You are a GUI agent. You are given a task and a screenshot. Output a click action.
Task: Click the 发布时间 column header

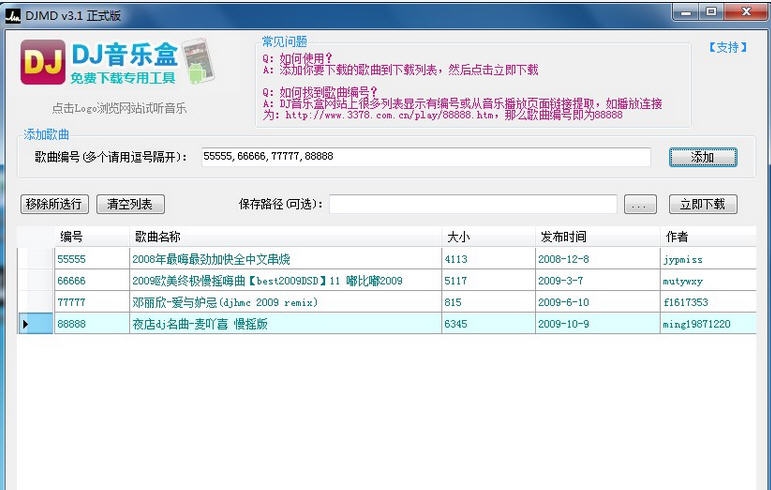pos(595,237)
